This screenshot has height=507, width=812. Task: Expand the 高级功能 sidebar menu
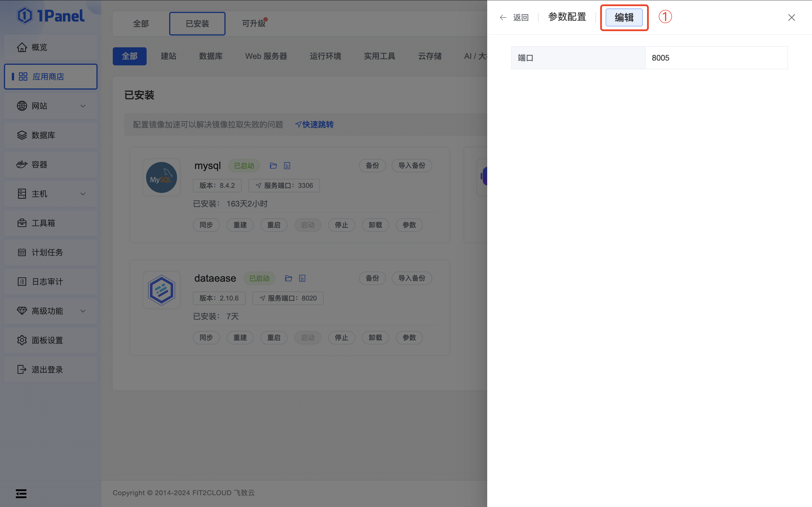[x=50, y=311]
